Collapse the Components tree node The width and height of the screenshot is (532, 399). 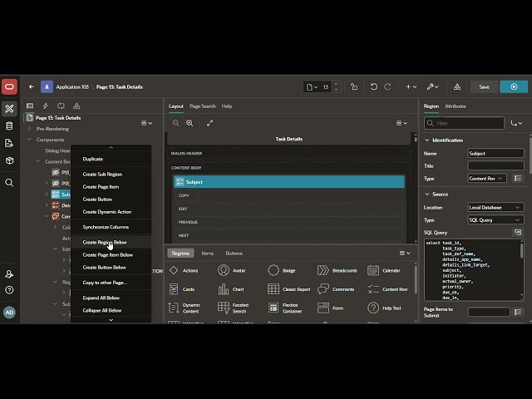pyautogui.click(x=29, y=140)
